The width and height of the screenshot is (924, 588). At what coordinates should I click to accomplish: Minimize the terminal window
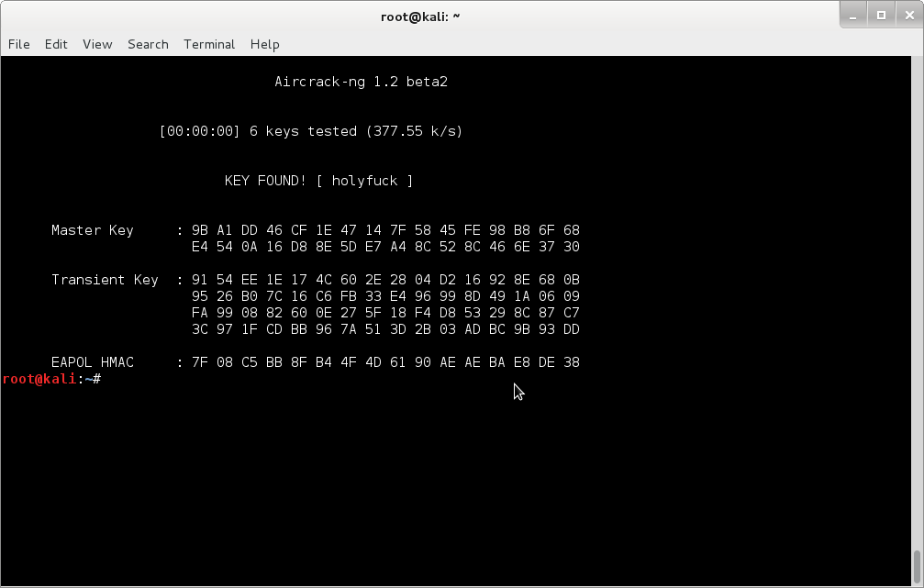852,16
